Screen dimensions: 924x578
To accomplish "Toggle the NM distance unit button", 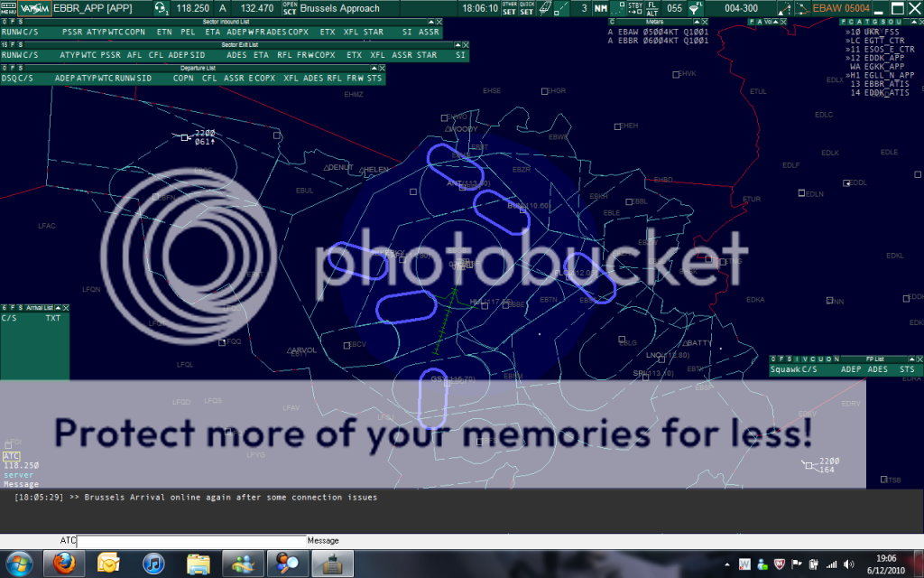I will tap(600, 8).
